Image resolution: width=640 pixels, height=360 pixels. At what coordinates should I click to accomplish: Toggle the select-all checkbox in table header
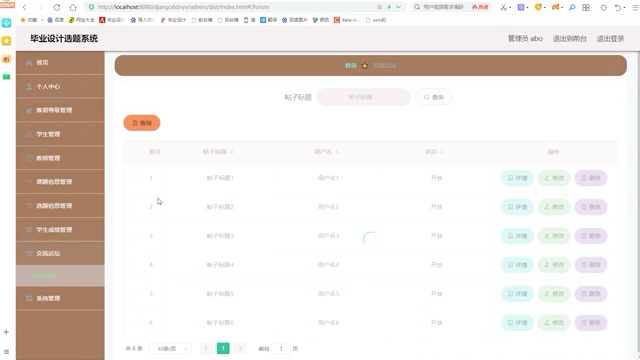(x=133, y=152)
